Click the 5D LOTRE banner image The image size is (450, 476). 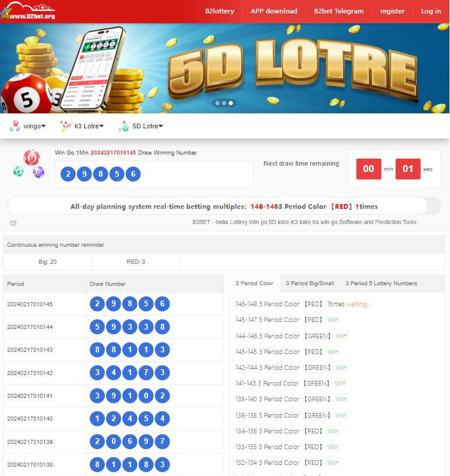(224, 68)
